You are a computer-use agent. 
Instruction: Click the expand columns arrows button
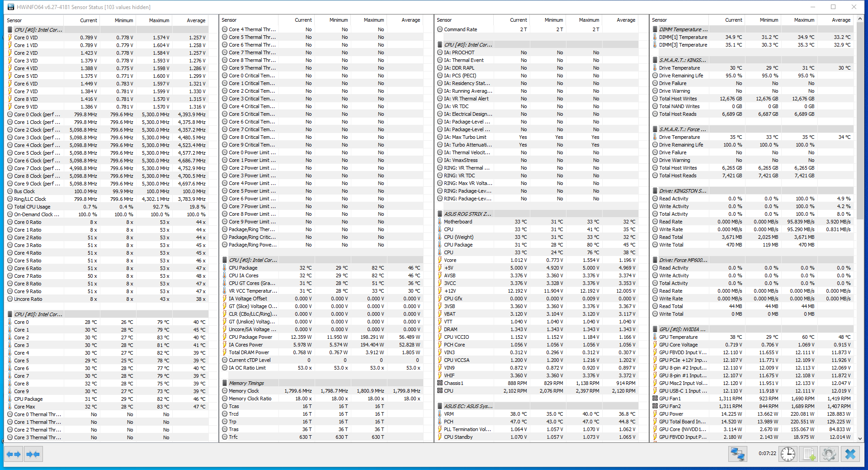point(14,454)
